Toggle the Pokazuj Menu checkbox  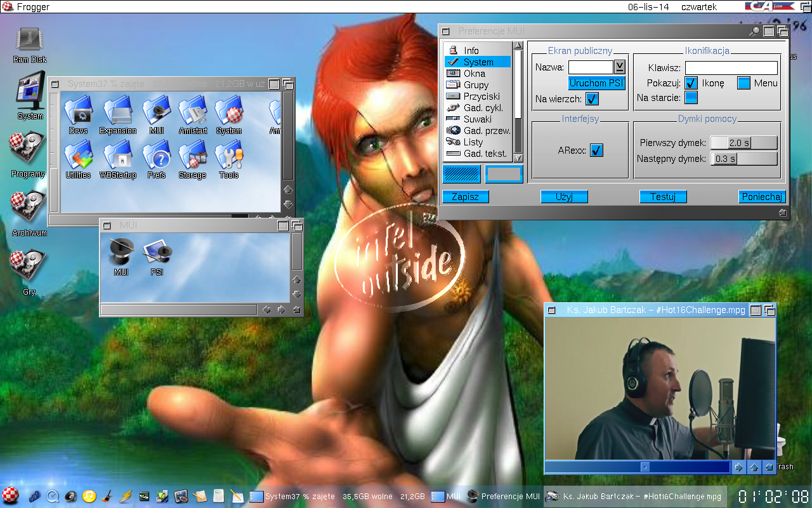(744, 83)
